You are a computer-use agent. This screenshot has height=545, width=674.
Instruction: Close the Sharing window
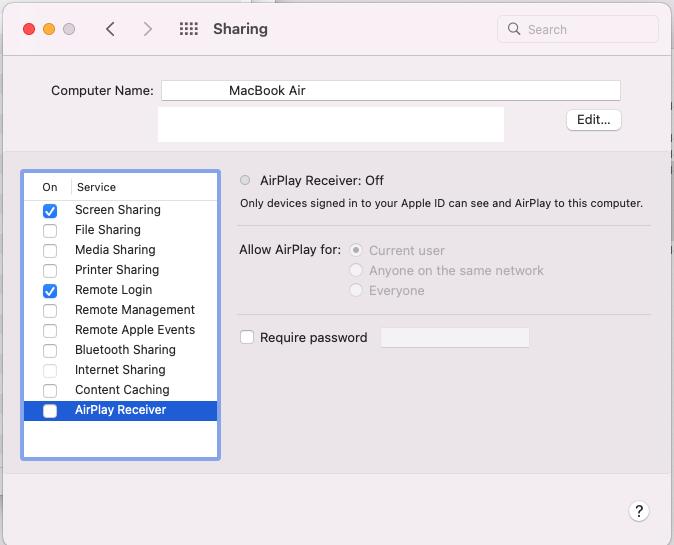(x=29, y=29)
